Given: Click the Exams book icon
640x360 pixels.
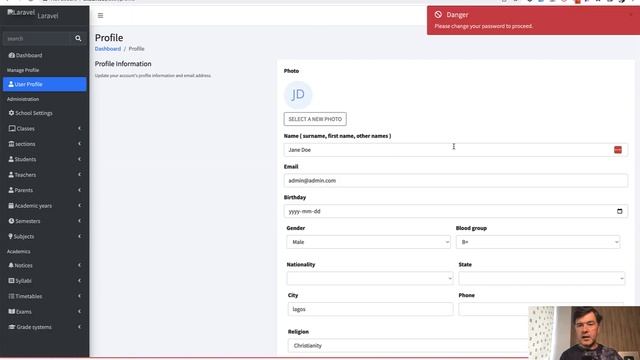Looking at the screenshot, I should pos(12,311).
